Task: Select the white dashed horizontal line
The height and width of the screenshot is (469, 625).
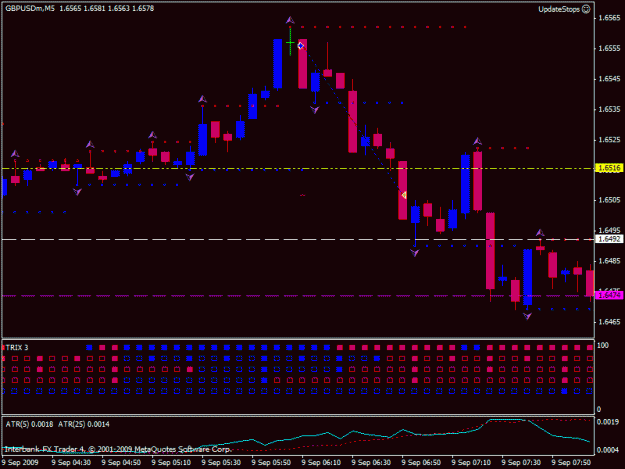Action: [298, 239]
